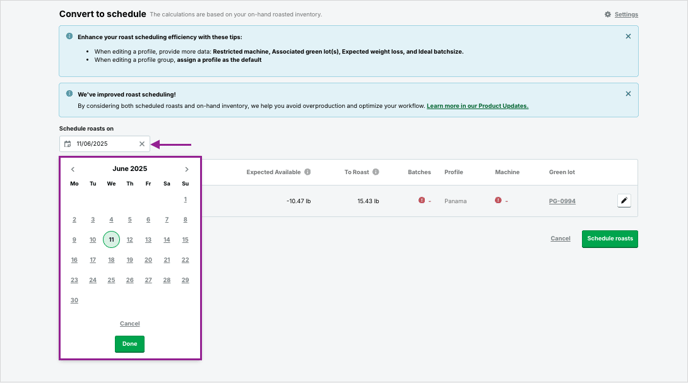Cancel the calendar date picker

tap(130, 324)
